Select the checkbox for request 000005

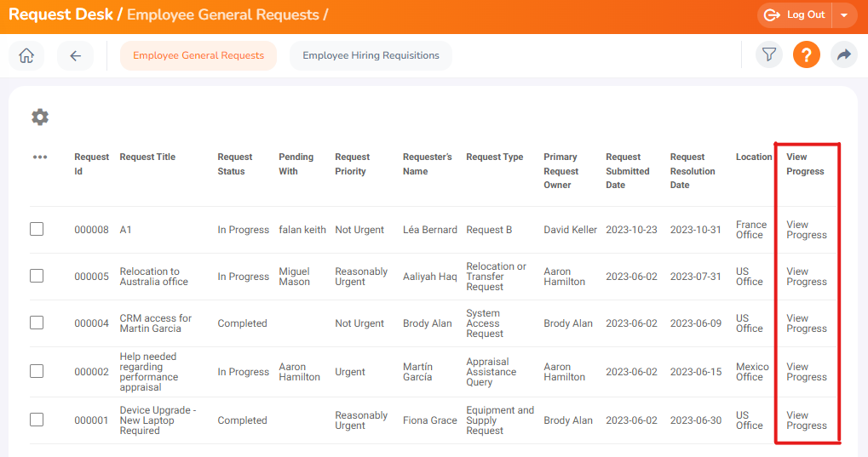[37, 276]
